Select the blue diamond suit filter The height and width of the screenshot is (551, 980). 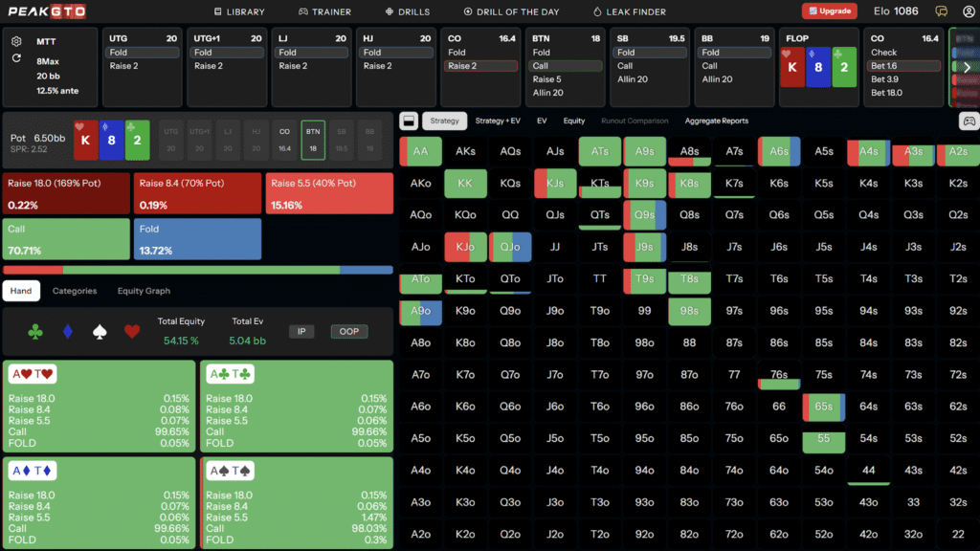pos(67,332)
